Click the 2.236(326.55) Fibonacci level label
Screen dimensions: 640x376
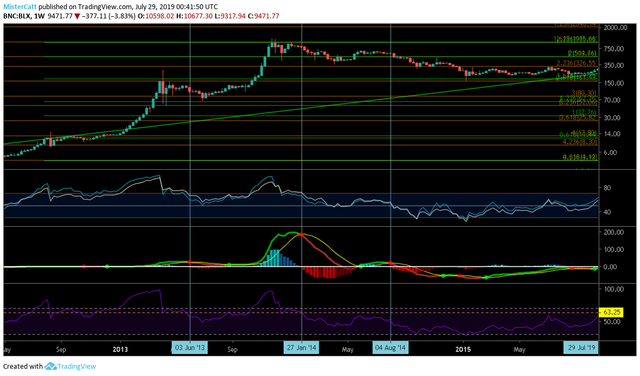tap(577, 64)
